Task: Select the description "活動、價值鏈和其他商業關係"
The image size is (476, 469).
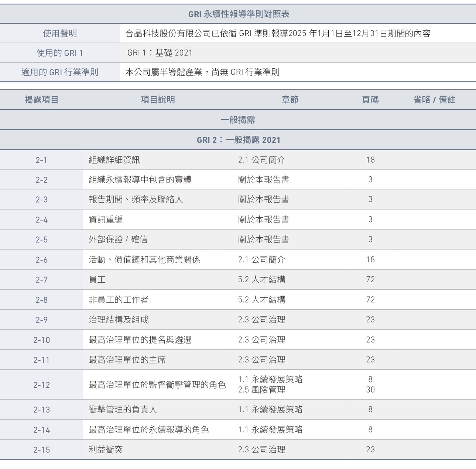Action: click(x=144, y=260)
